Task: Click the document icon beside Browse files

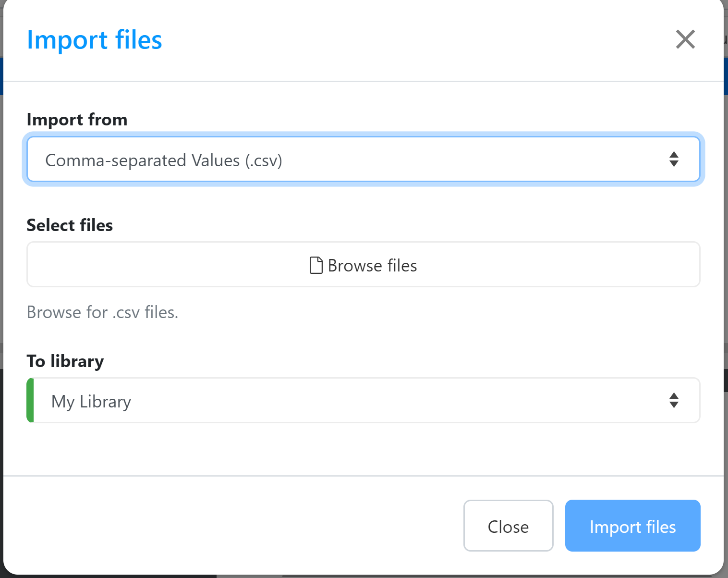Action: [x=316, y=265]
